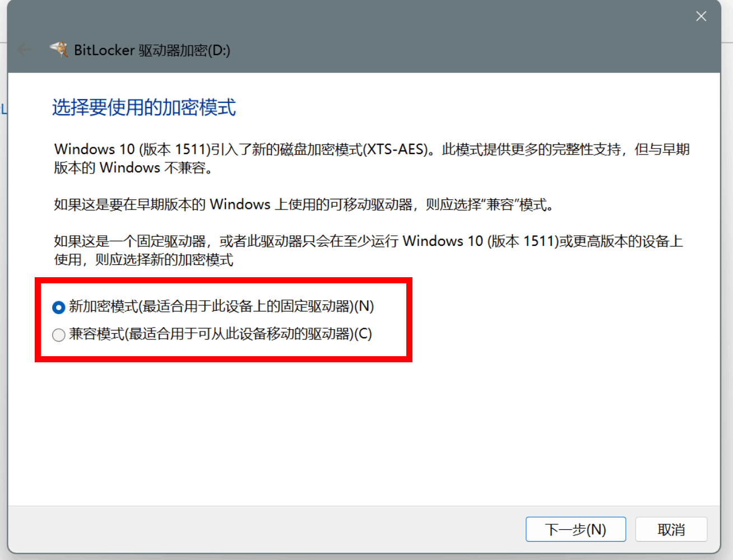
Task: Select the 兼容模式 radio button
Action: point(58,335)
